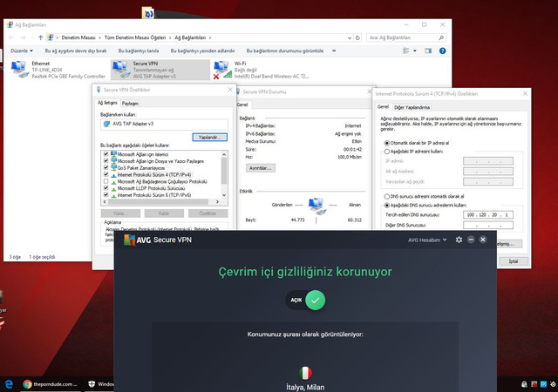Click horizontal scrollbar right arrow in list
The height and width of the screenshot is (392, 558).
[217, 202]
